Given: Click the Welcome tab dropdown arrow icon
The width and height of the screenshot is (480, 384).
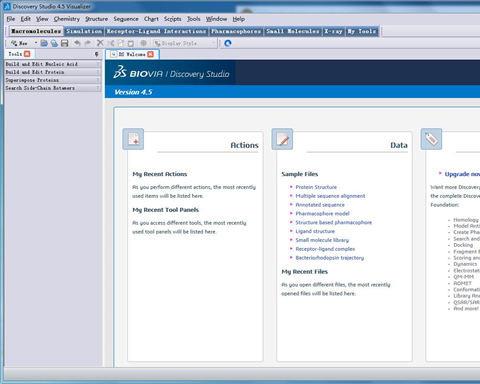Looking at the screenshot, I should pos(114,54).
